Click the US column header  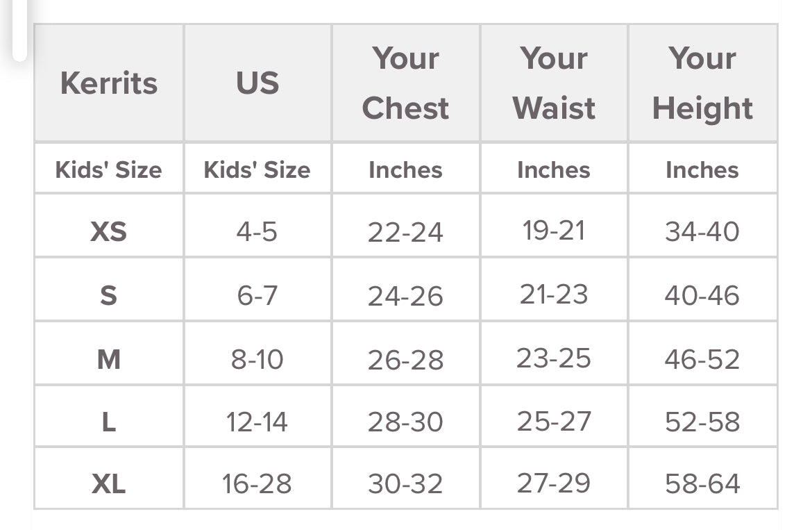pos(257,83)
